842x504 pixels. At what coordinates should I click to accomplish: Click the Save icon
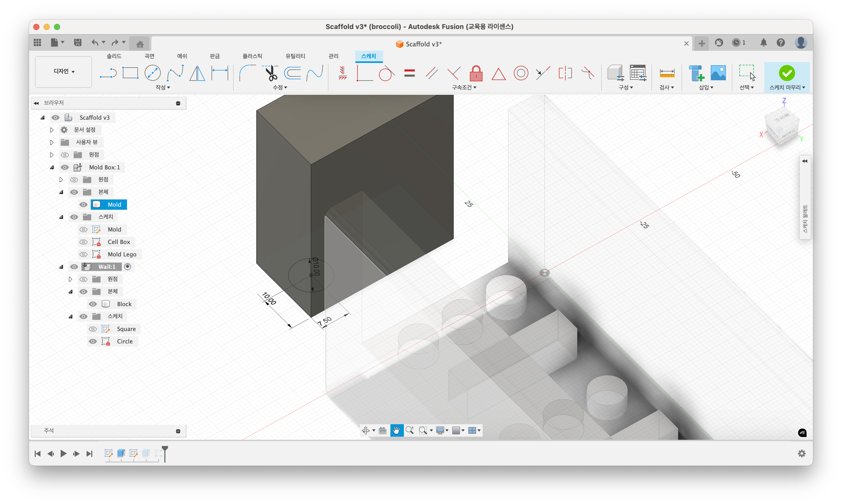(x=78, y=42)
